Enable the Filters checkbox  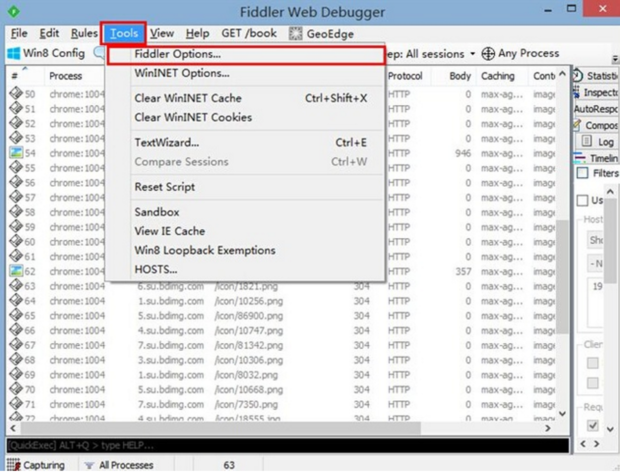pyautogui.click(x=582, y=173)
